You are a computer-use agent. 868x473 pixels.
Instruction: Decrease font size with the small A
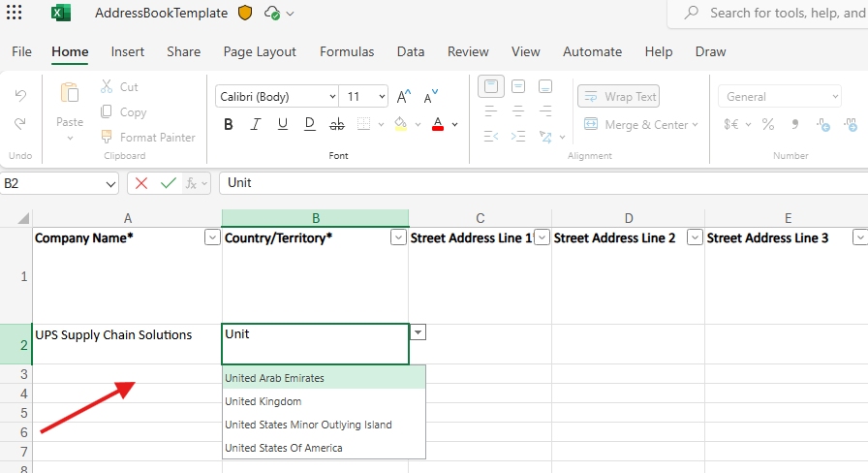(431, 96)
